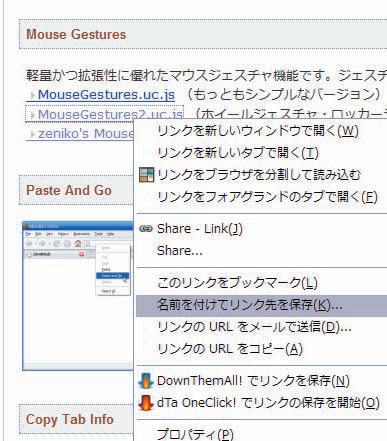
Task: Select 名前を付けてリンク先を保存(K)... entry
Action: pyautogui.click(x=262, y=305)
